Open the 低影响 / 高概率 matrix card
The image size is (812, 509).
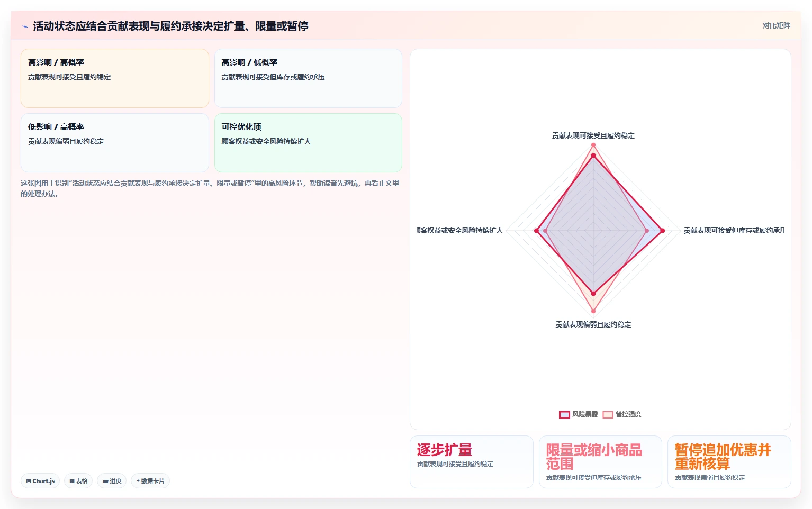[x=115, y=143]
